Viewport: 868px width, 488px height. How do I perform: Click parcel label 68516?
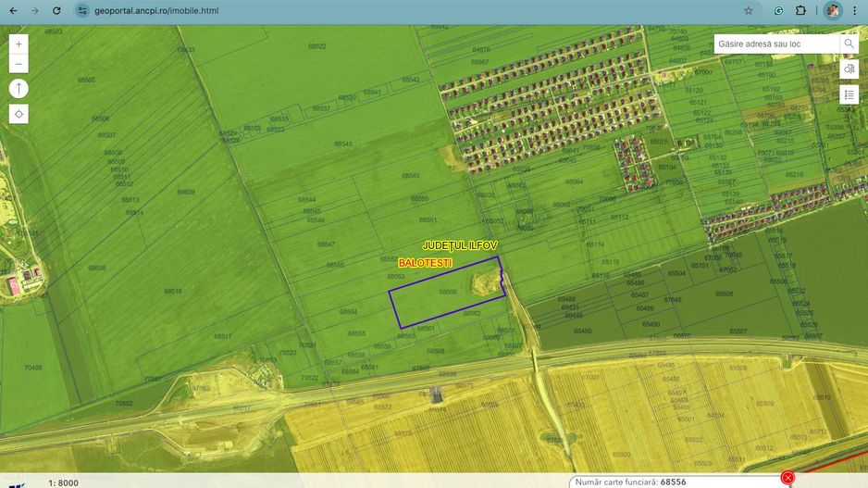click(173, 291)
